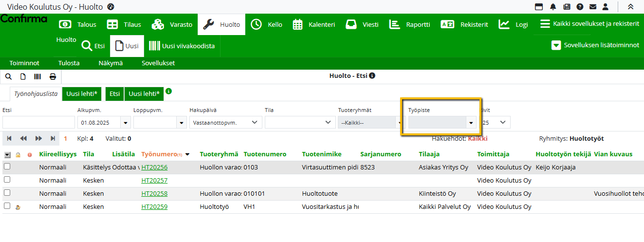644x242 pixels.
Task: Open work order HT20257 link
Action: point(154,180)
